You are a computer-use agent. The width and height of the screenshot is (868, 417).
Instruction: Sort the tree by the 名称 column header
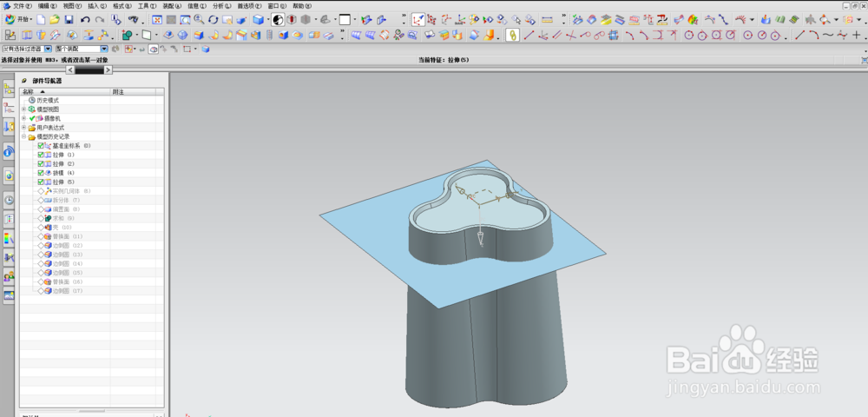coord(65,91)
